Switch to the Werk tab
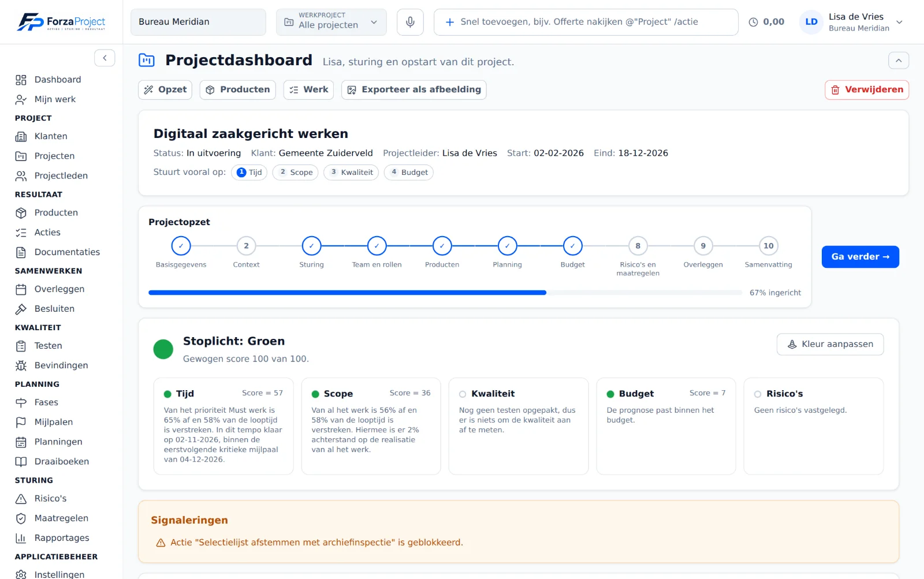924x579 pixels. 308,89
